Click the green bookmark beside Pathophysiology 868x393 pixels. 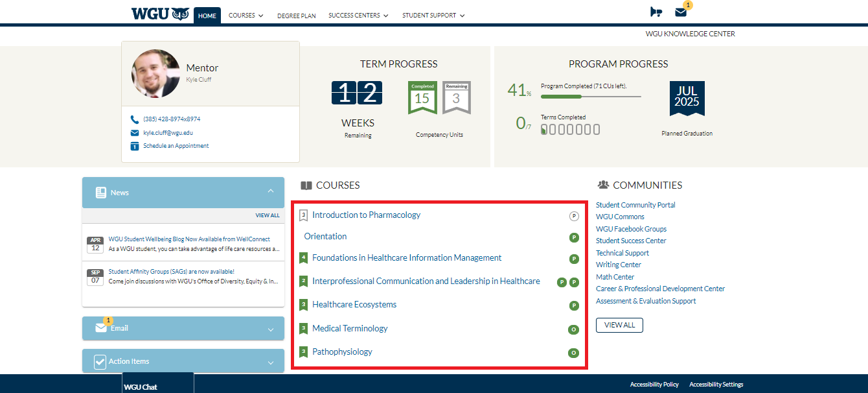pyautogui.click(x=304, y=352)
